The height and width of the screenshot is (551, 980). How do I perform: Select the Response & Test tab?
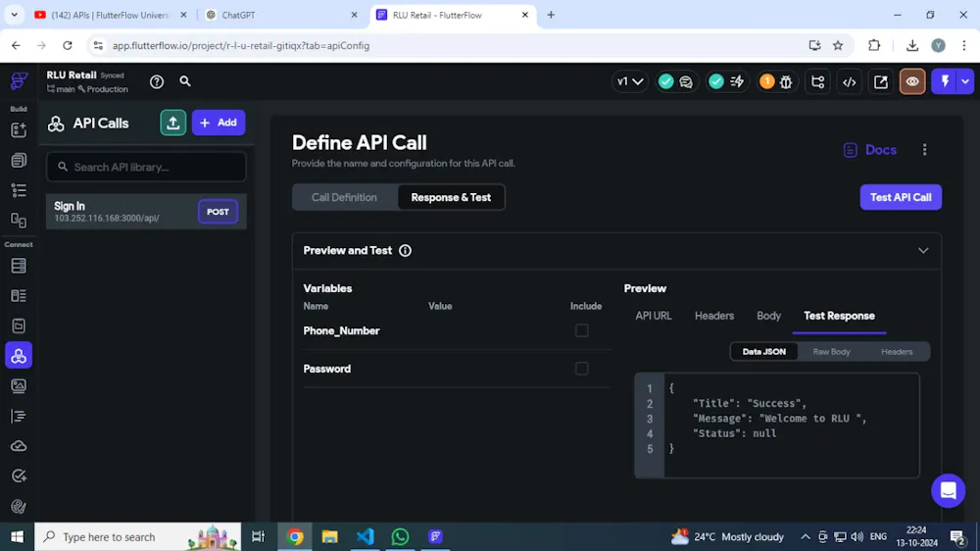(451, 198)
